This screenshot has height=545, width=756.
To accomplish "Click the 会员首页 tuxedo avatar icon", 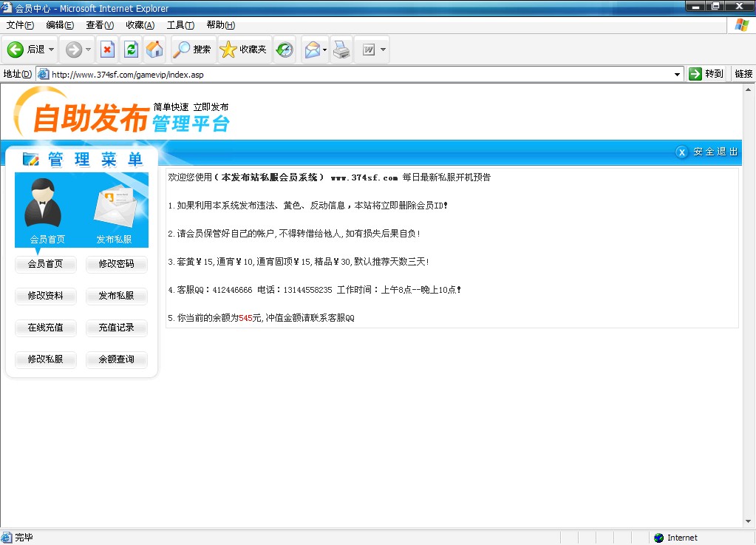I will tap(43, 203).
